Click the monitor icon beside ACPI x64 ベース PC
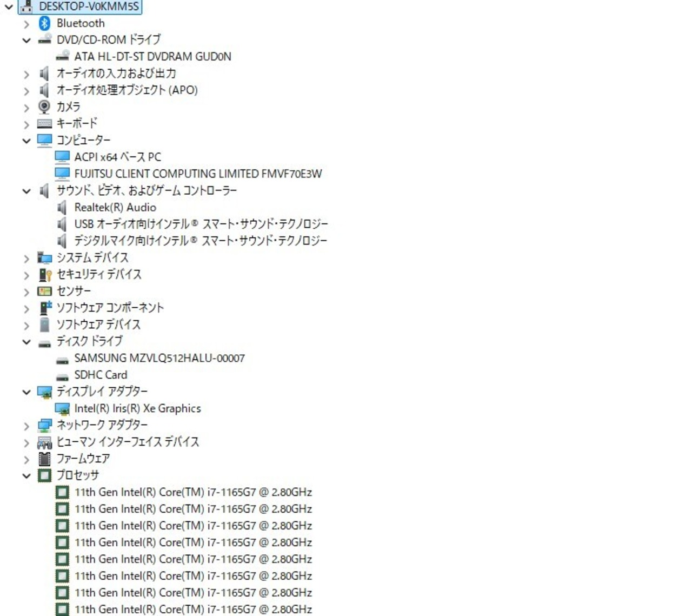Image resolution: width=692 pixels, height=616 pixels. tap(62, 157)
